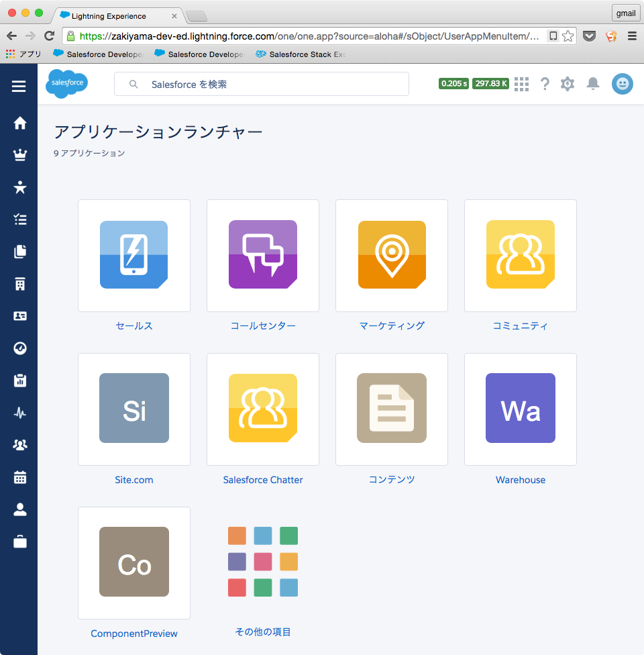Viewport: 644px width, 655px height.
Task: Launch the セールス app tile
Action: (134, 255)
